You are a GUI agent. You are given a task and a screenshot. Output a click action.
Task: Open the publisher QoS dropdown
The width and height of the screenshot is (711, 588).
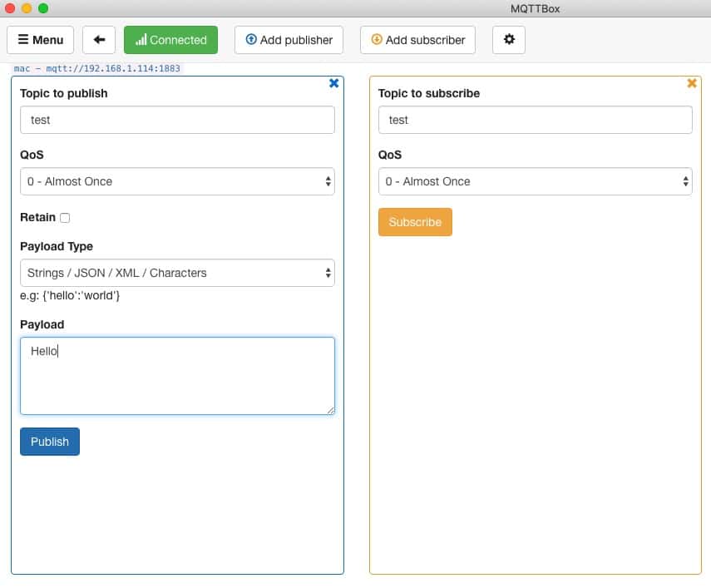tap(177, 181)
